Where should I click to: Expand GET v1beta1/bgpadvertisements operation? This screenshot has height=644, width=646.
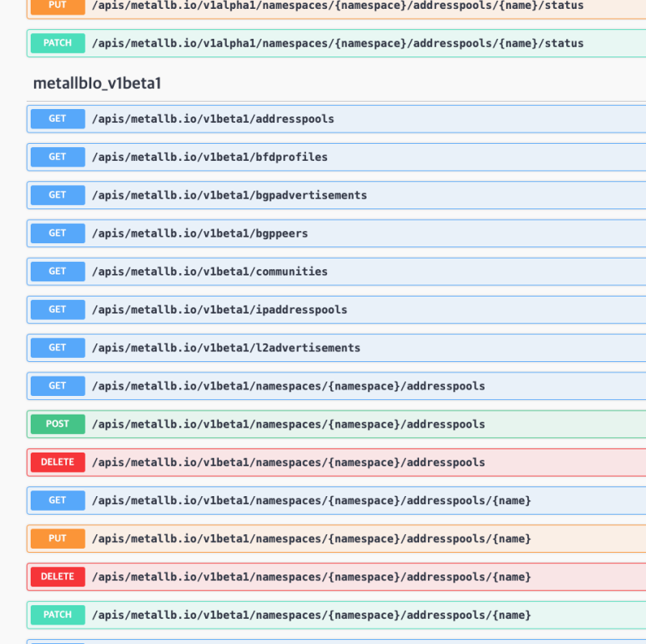point(336,195)
